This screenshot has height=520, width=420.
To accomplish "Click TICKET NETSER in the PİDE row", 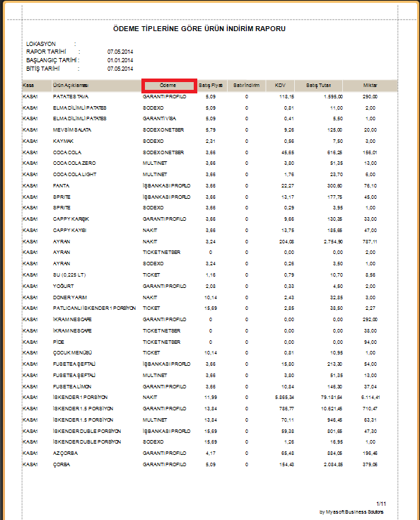I will [x=161, y=342].
